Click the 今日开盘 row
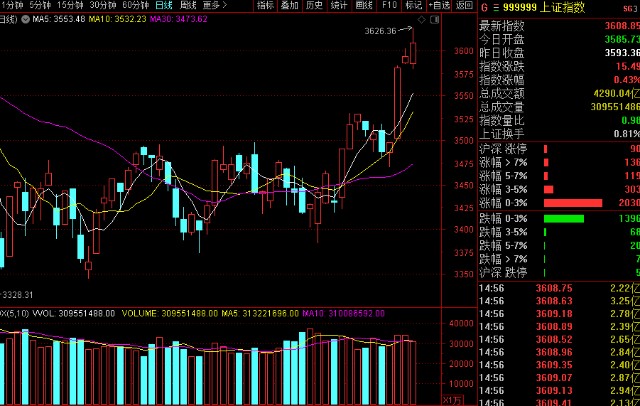 pyautogui.click(x=559, y=40)
